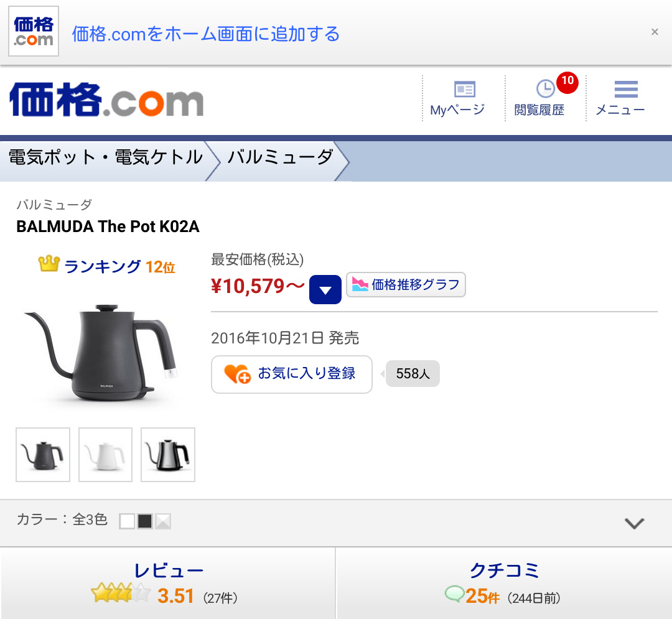Open the 価格推移グラフ button
The width and height of the screenshot is (672, 619).
point(406,285)
